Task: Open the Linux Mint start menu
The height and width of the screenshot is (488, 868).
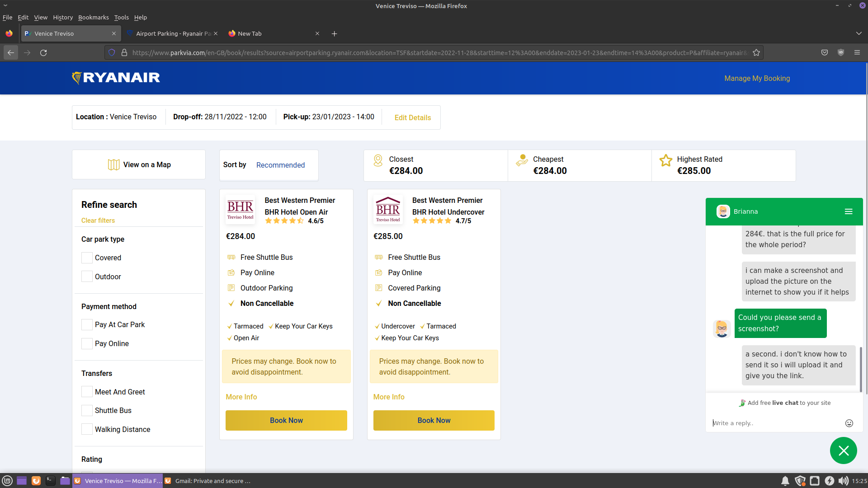Action: (x=7, y=481)
